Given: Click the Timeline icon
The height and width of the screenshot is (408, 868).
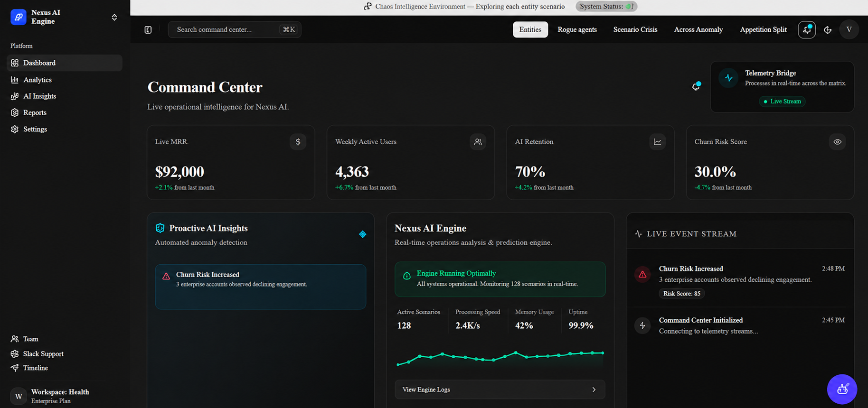Looking at the screenshot, I should pos(15,368).
